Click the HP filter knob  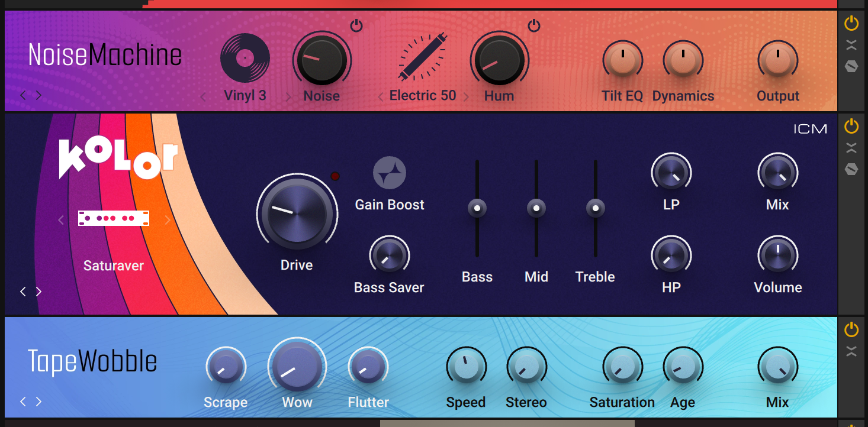(x=671, y=255)
